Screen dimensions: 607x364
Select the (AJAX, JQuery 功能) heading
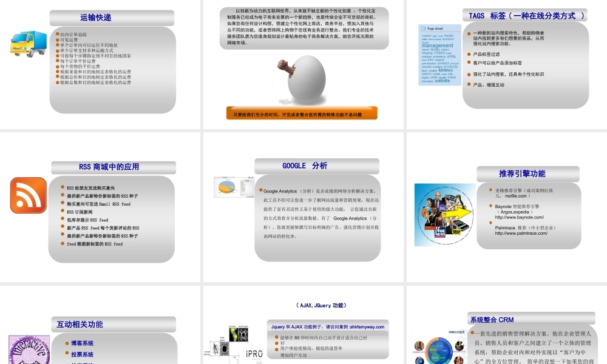click(321, 305)
